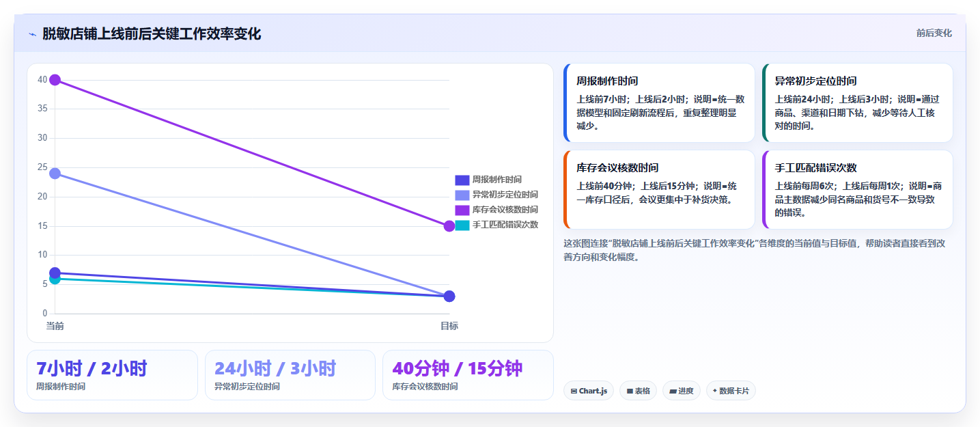Toggle the 异常初步定位时间 legend color box
The image size is (980, 427).
pyautogui.click(x=462, y=195)
